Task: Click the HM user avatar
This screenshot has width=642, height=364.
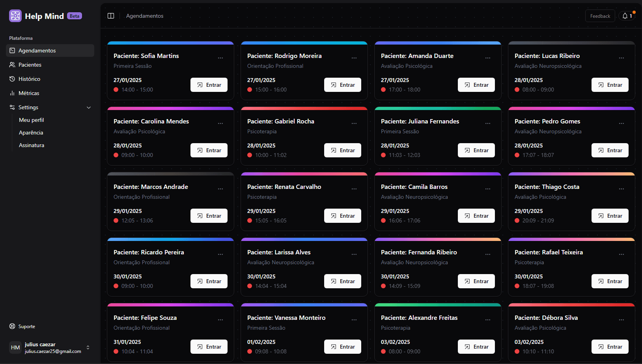Action: (x=15, y=347)
